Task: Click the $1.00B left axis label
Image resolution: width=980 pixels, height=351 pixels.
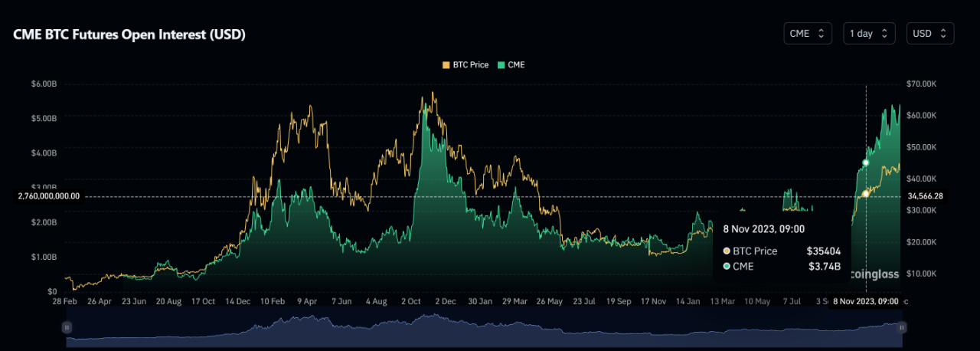Action: click(43, 257)
